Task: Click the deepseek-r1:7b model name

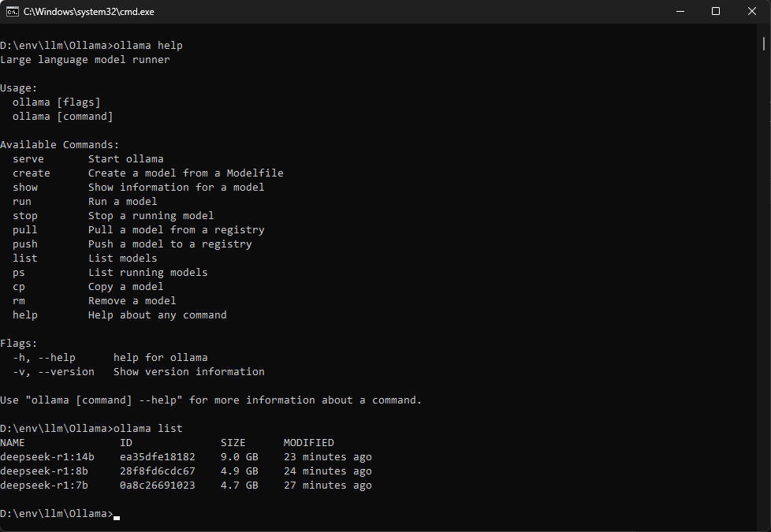Action: click(x=44, y=485)
